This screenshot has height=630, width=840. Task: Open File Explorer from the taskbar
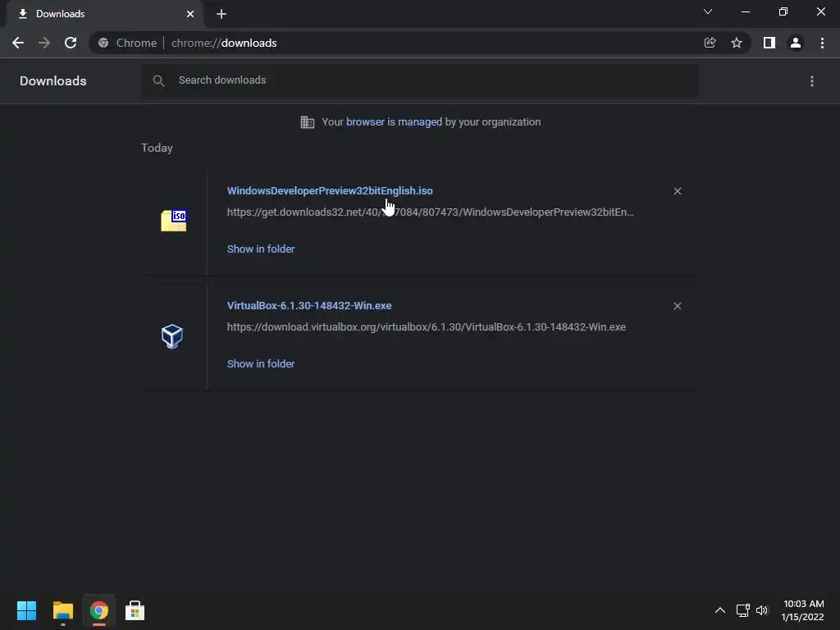point(62,610)
